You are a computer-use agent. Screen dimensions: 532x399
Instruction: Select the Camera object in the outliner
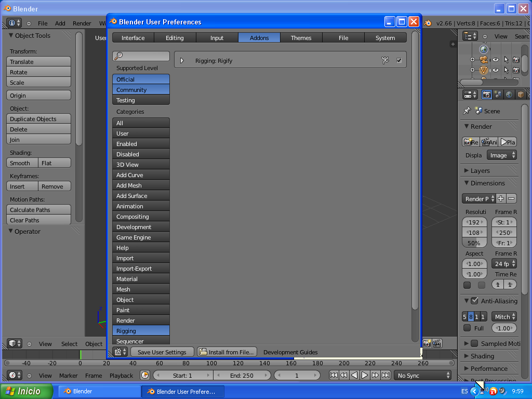(x=484, y=60)
